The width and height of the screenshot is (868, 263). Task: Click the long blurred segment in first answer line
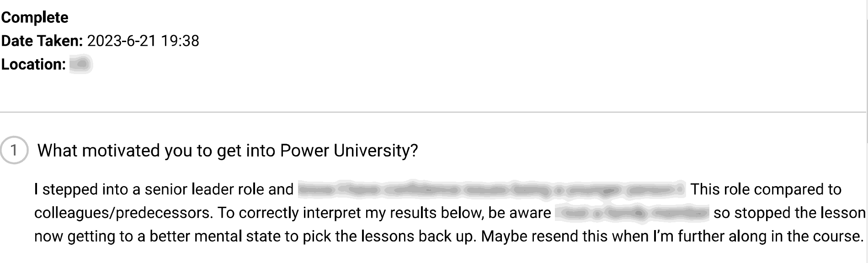492,189
